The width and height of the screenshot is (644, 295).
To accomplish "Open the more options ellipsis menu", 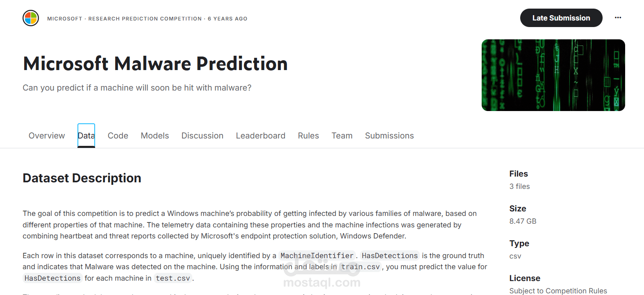I will [x=618, y=18].
